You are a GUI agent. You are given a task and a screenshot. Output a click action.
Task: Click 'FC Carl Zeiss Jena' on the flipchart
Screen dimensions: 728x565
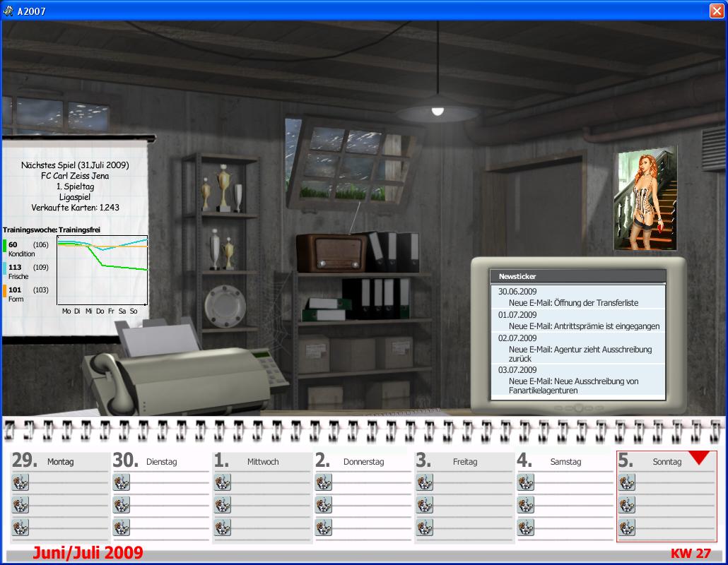click(75, 176)
